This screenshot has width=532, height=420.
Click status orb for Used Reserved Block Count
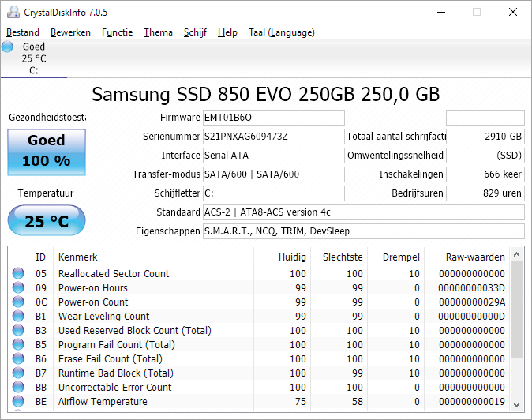tap(18, 330)
